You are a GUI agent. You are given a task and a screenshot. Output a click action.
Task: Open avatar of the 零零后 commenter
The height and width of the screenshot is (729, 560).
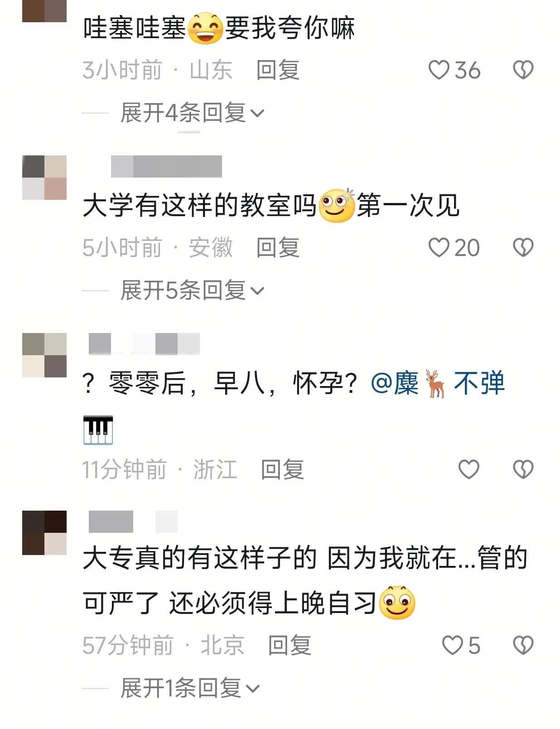tap(44, 355)
